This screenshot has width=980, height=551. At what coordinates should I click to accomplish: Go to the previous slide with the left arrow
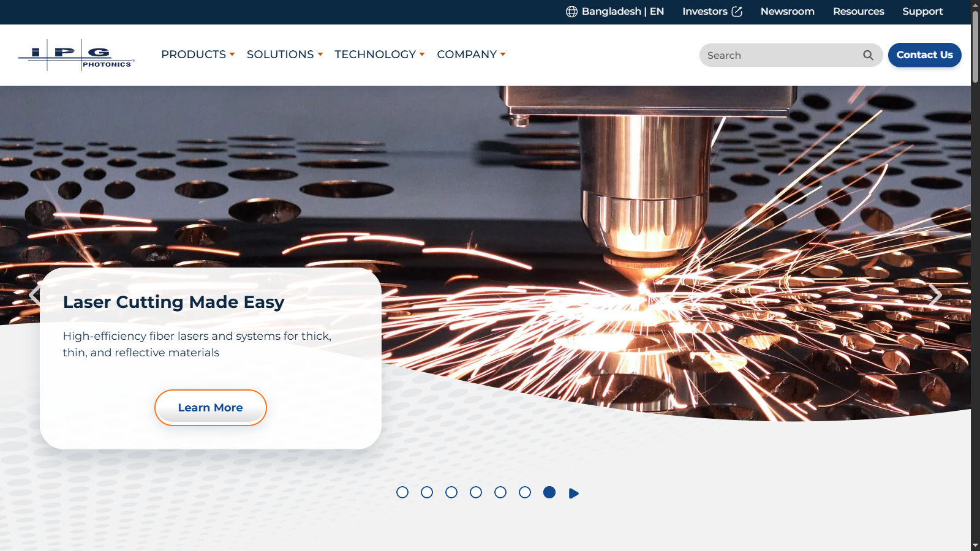35,295
